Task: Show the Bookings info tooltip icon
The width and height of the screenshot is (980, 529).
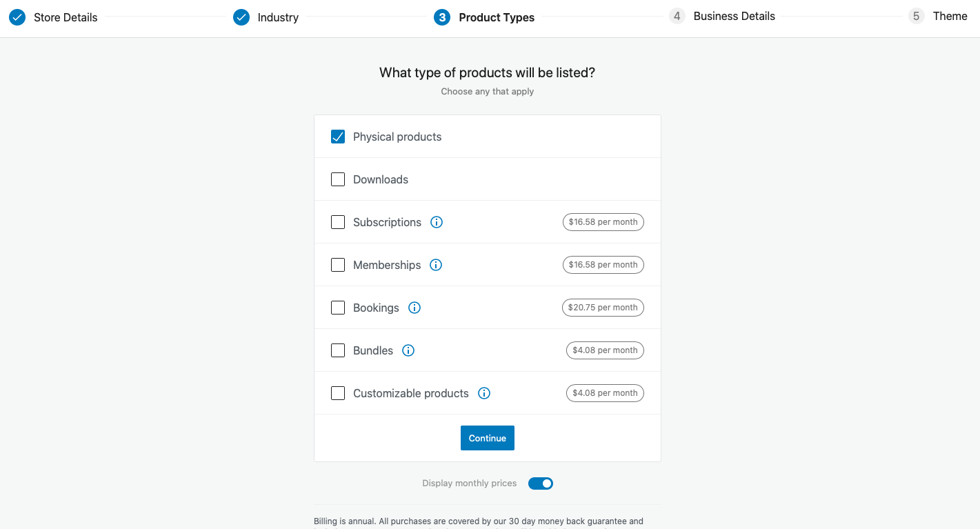Action: tap(414, 308)
